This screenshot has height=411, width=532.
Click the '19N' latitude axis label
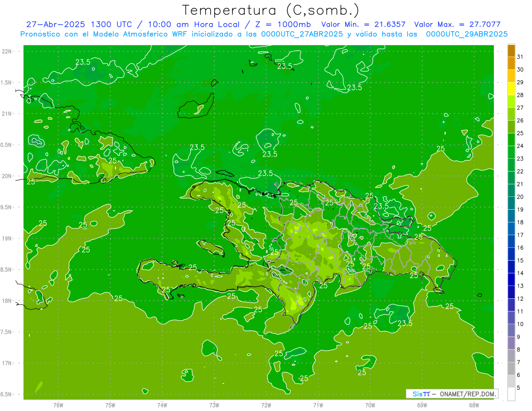coord(7,239)
